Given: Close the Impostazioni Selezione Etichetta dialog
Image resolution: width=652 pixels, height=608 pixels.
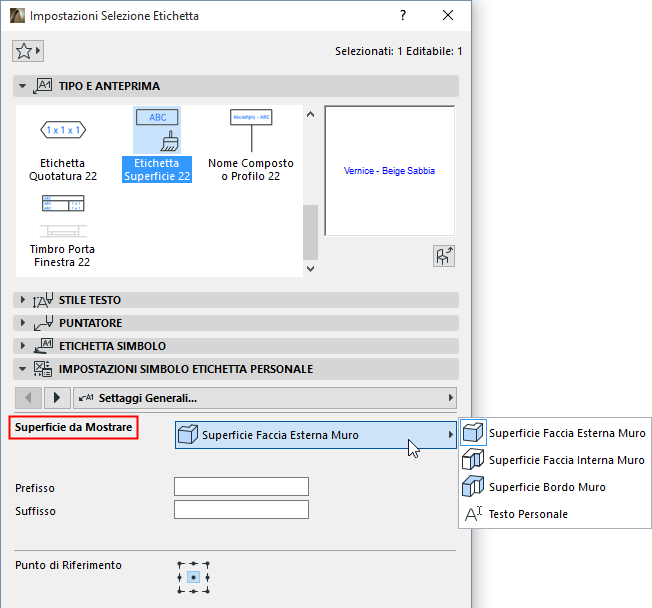Looking at the screenshot, I should point(448,15).
